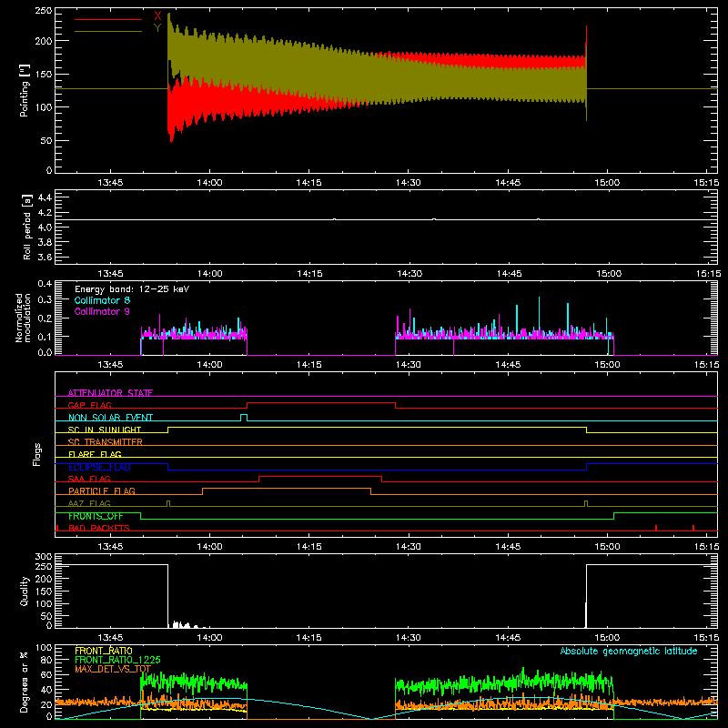Click the raised GAP_FLAG segment
The height and width of the screenshot is (728, 728).
[x=321, y=403]
